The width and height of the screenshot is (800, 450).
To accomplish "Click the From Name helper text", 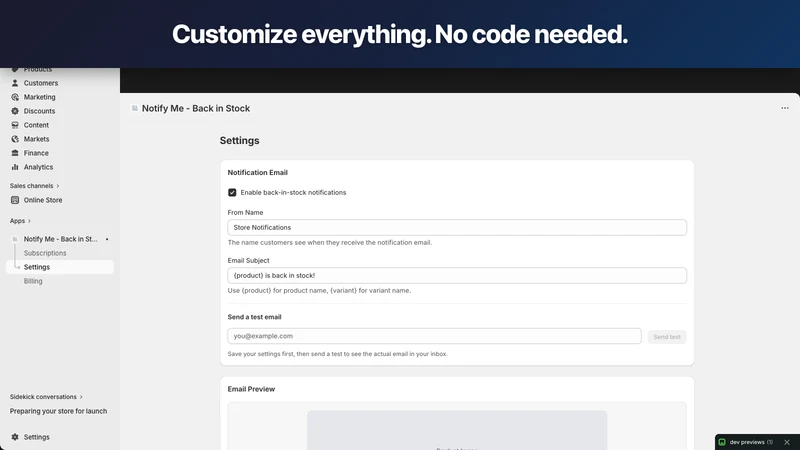I will coord(330,242).
